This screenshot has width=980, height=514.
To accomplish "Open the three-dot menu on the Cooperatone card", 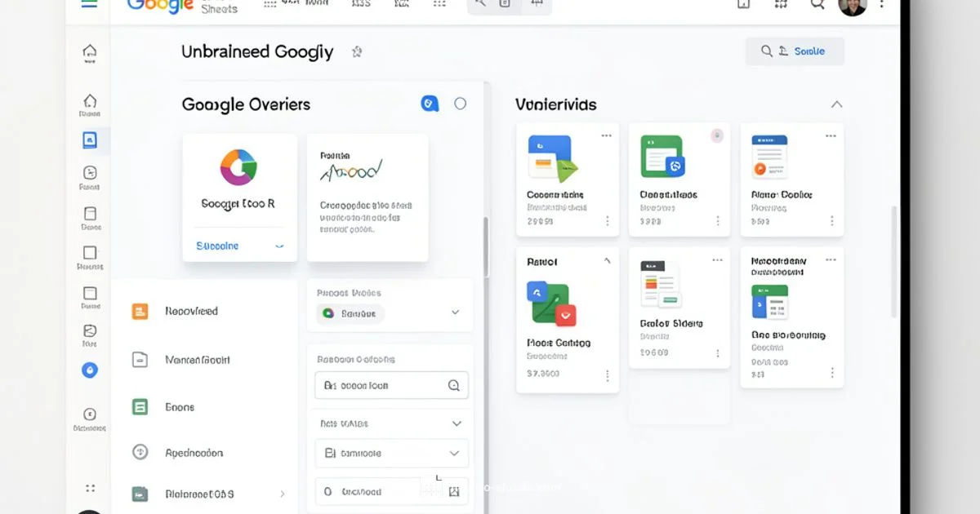I will (606, 135).
